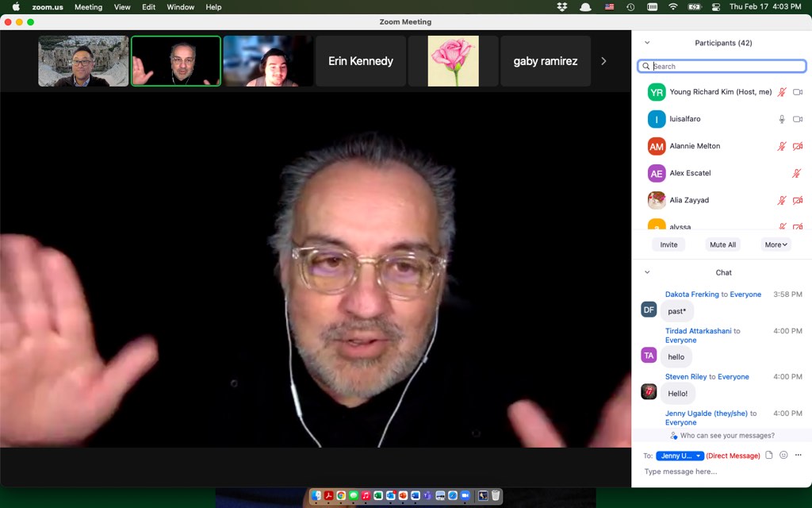Viewport: 812px width, 508px height.
Task: Show next video thumbnails with arrow
Action: [x=603, y=61]
